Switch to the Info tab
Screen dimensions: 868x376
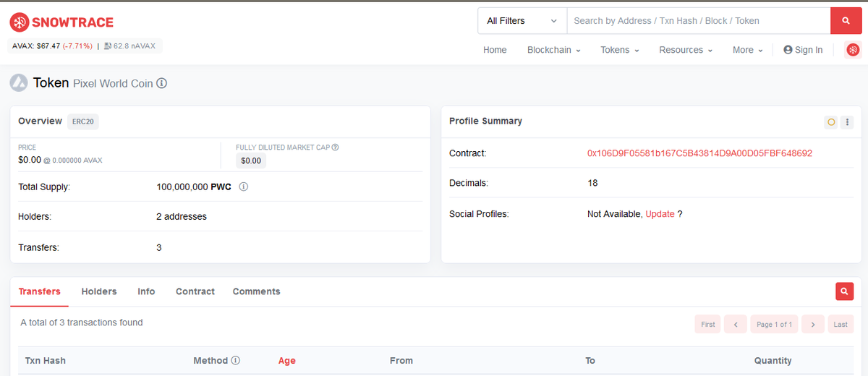coord(146,291)
